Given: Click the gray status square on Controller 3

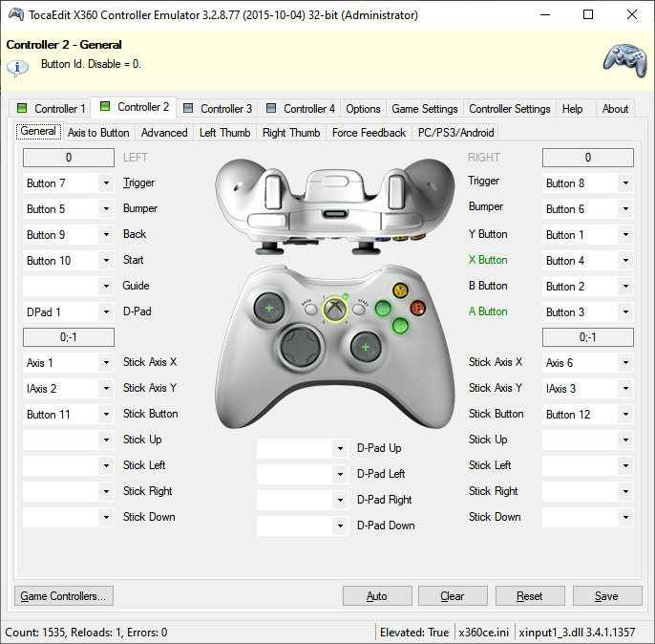Looking at the screenshot, I should tap(188, 108).
